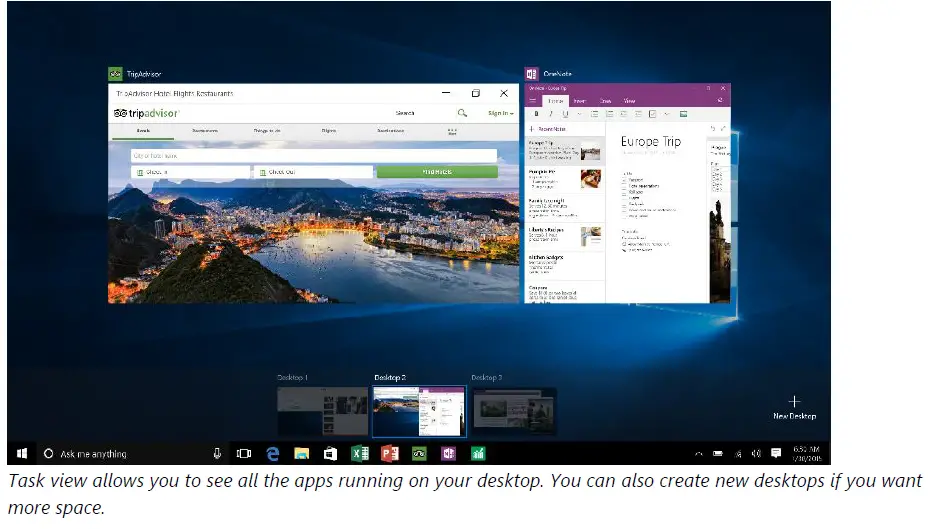Select the View tab in OneNote
Image resolution: width=928 pixels, height=529 pixels.
coord(629,101)
